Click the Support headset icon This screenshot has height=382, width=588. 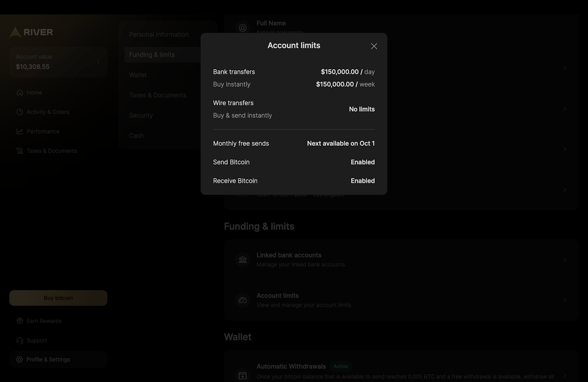tap(20, 341)
